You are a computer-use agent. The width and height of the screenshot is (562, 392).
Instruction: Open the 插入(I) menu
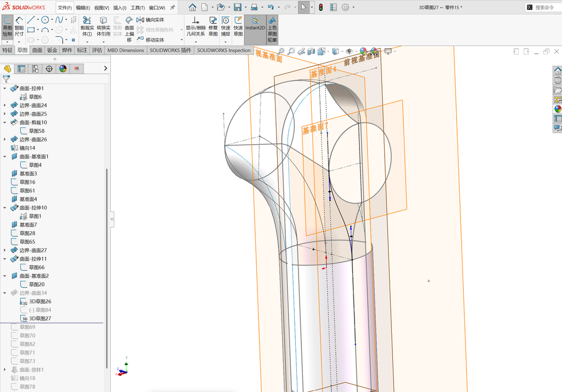120,8
